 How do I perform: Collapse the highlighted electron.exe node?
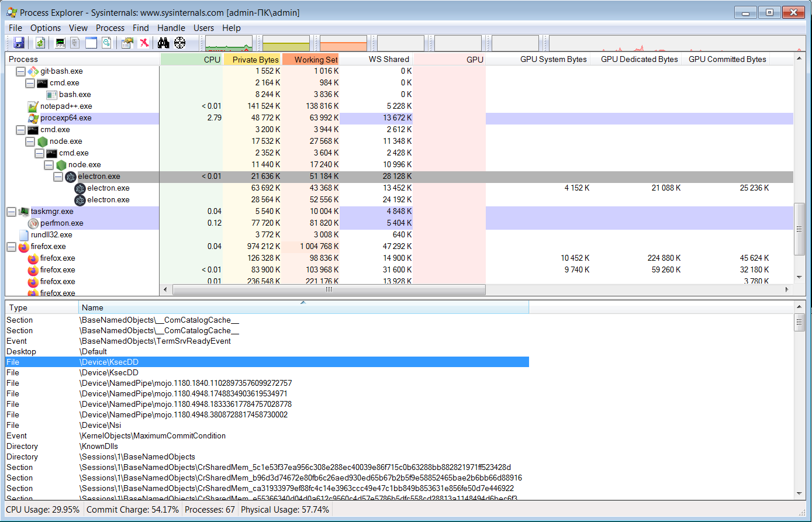(58, 177)
